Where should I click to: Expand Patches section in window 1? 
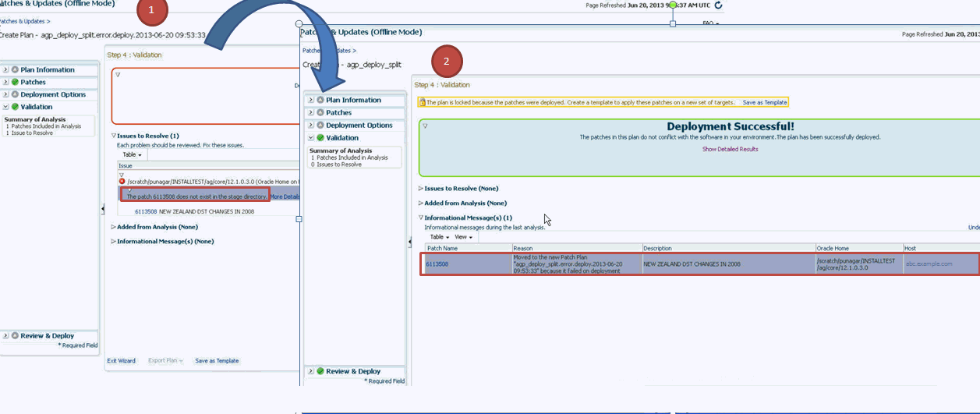(x=5, y=82)
